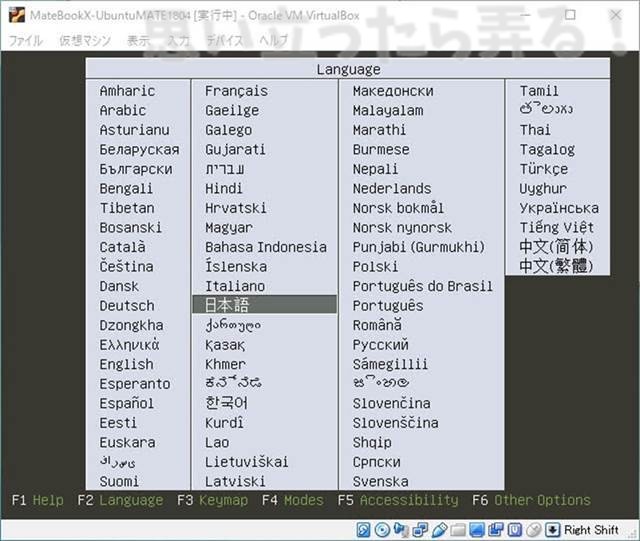Choose Tibetan language

point(127,208)
